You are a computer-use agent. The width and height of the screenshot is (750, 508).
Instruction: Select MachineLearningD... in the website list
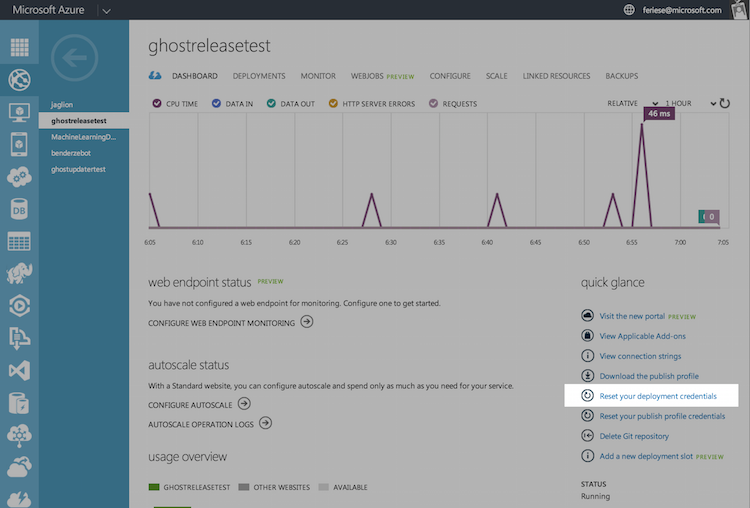(x=84, y=137)
